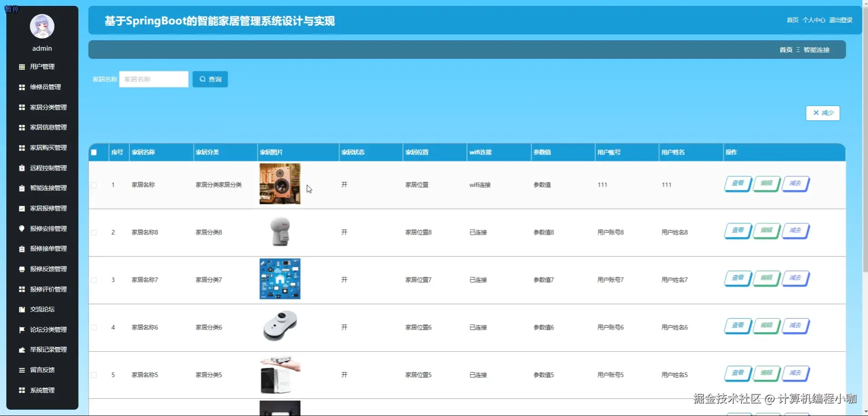This screenshot has height=416, width=868.
Task: Click 查看 for the row with account 111
Action: click(x=738, y=184)
